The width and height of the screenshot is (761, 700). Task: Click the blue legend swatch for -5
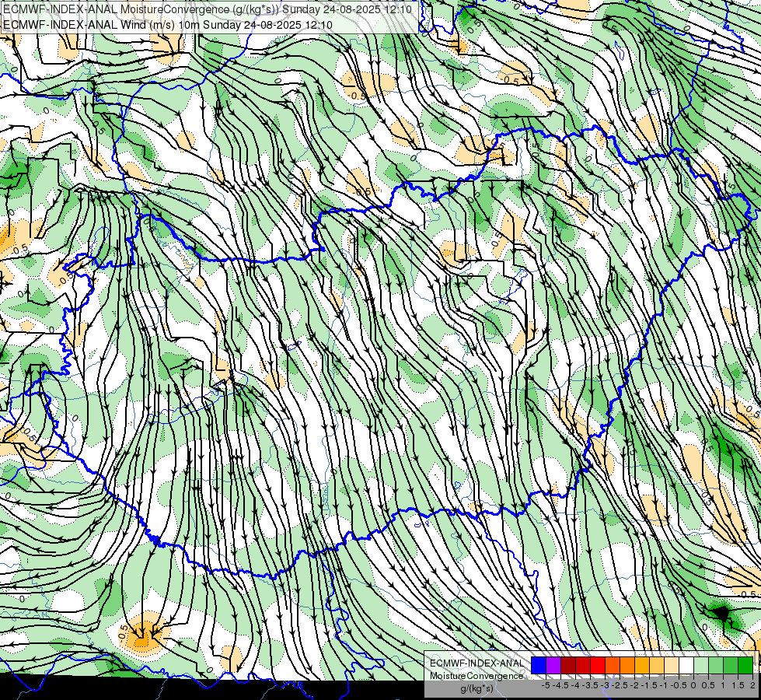click(x=539, y=665)
